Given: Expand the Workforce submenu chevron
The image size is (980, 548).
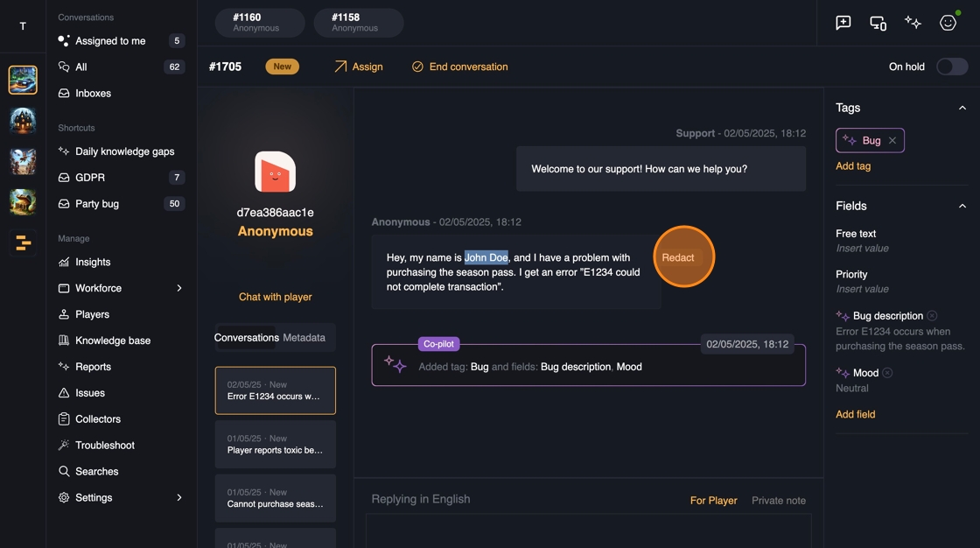Looking at the screenshot, I should click(x=179, y=288).
